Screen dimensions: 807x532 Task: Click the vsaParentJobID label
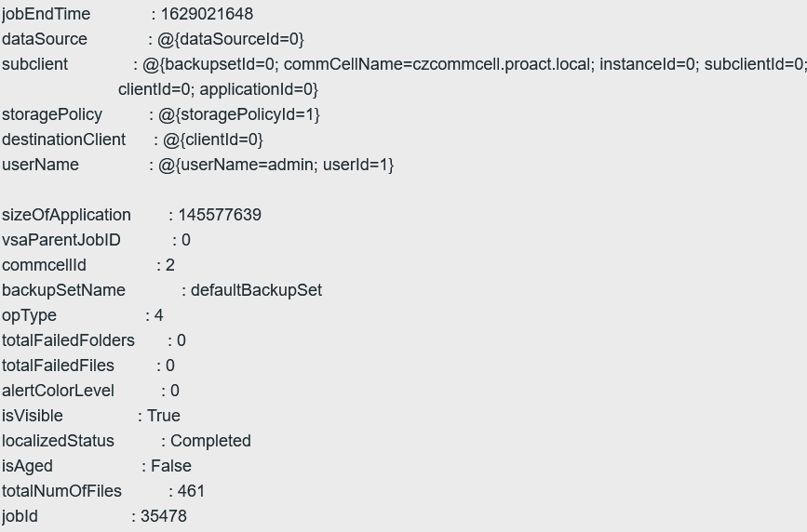tap(61, 240)
